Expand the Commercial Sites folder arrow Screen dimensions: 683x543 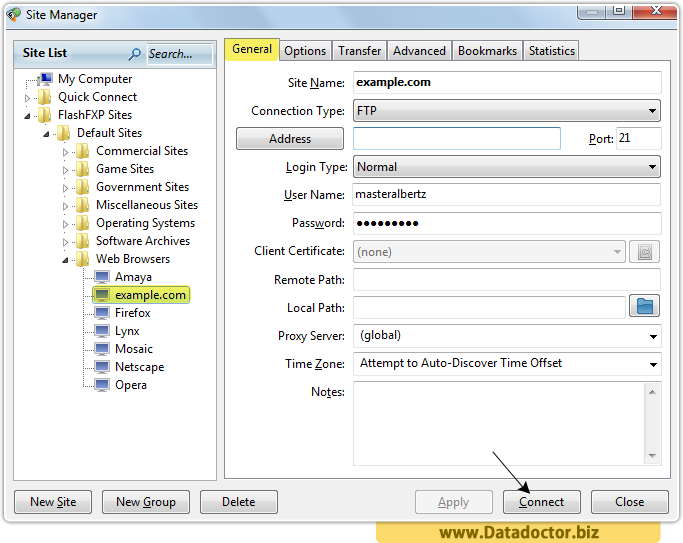65,152
